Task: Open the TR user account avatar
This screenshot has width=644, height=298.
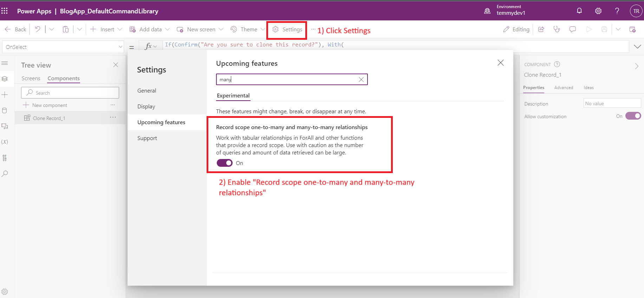Action: [636, 11]
